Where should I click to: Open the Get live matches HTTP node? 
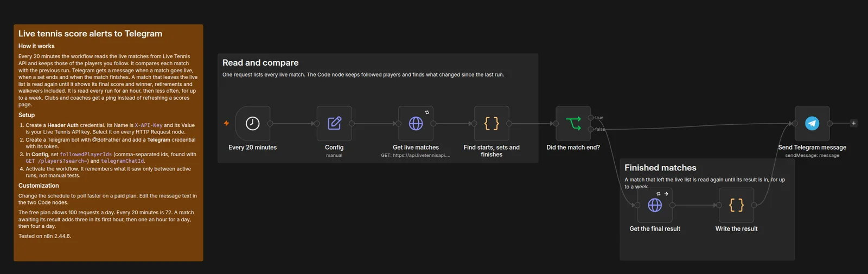click(416, 124)
